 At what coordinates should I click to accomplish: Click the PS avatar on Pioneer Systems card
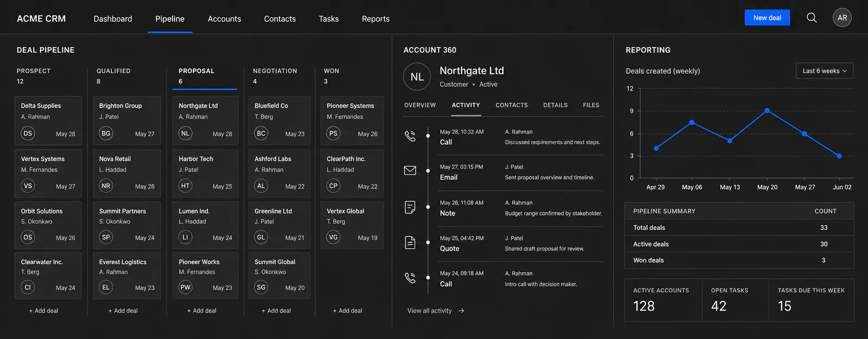click(333, 133)
